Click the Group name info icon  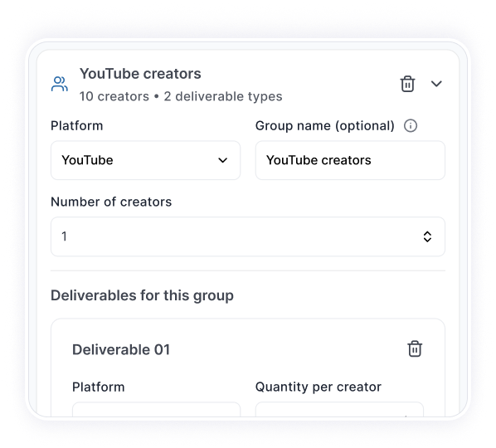[x=411, y=126]
